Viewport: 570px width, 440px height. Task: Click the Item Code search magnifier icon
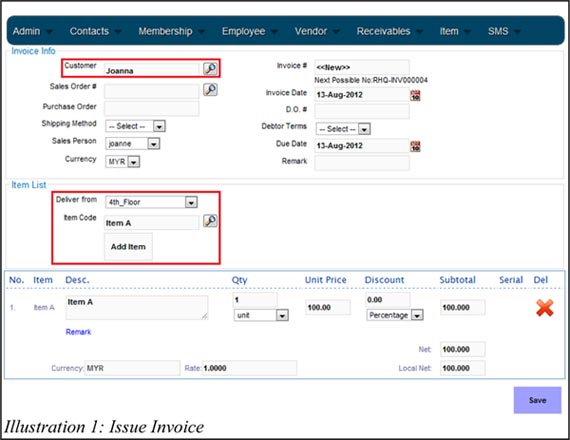[210, 221]
